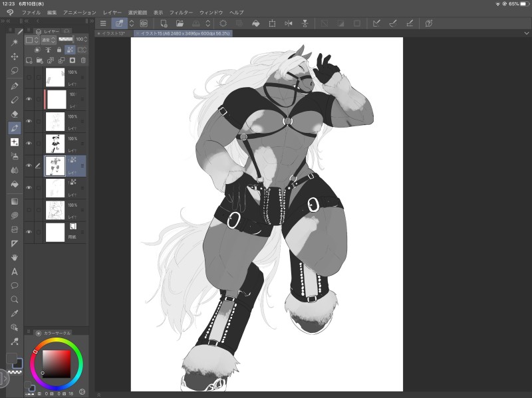Image resolution: width=532 pixels, height=398 pixels.
Task: Toggle set as reference layer lighthouse icon
Action: [x=48, y=50]
